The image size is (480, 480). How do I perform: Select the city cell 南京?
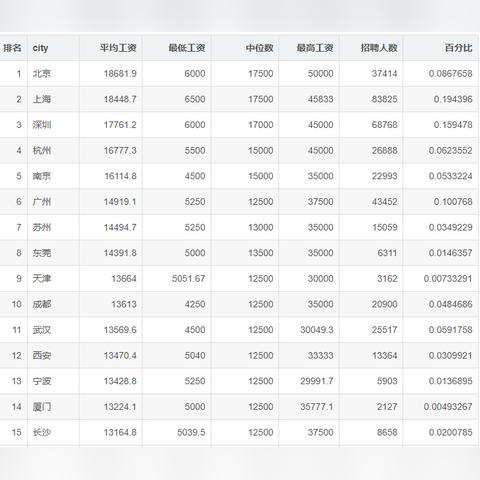tap(42, 176)
